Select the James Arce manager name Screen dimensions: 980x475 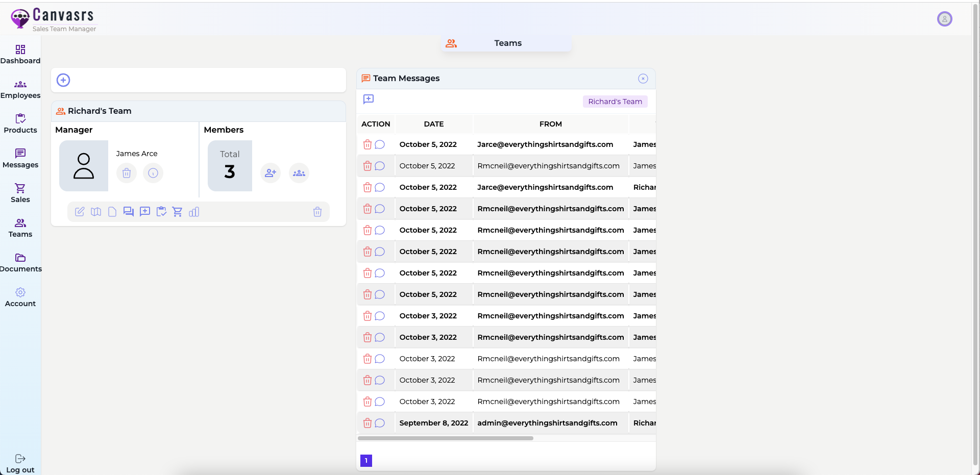tap(136, 154)
